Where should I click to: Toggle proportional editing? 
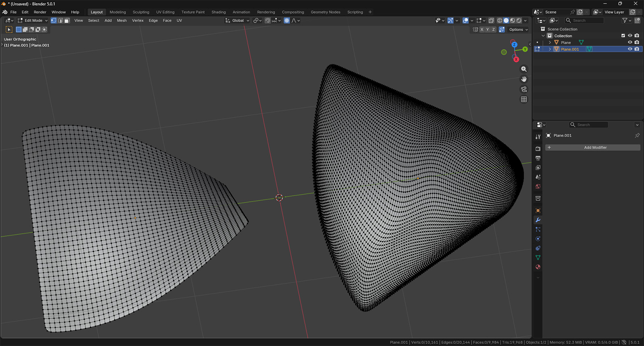pyautogui.click(x=287, y=21)
